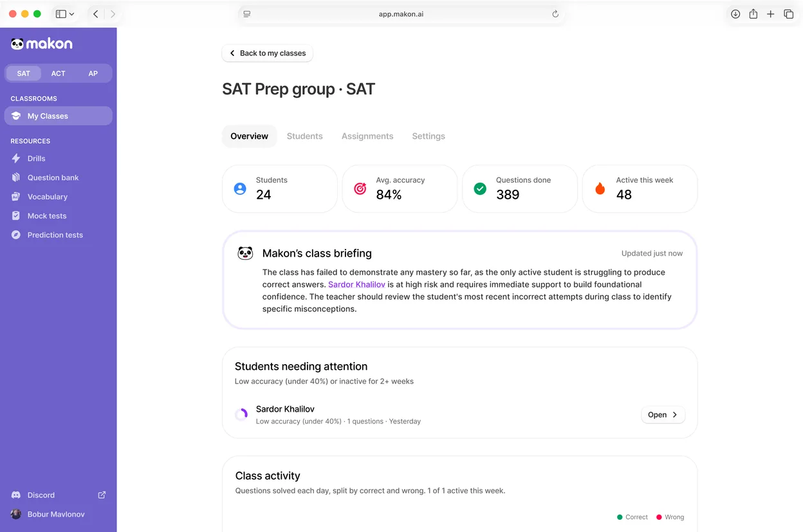Click the app.makon.ai address bar
The image size is (803, 532).
tap(401, 14)
